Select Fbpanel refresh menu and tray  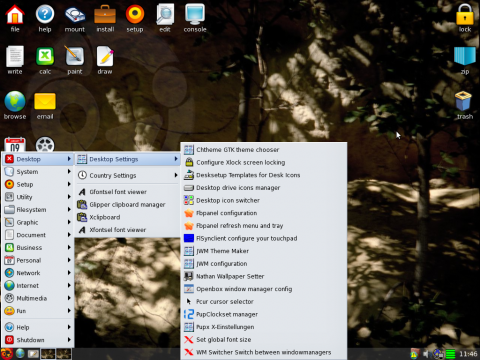point(264,226)
